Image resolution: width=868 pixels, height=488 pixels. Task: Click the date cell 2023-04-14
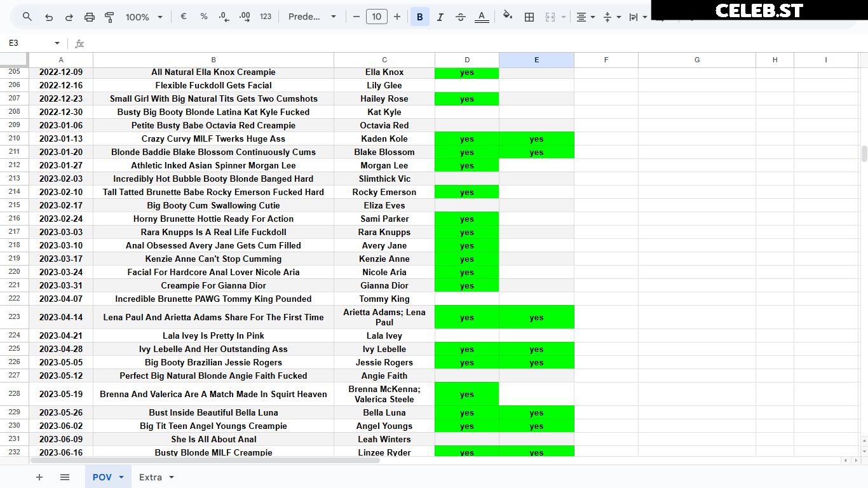pyautogui.click(x=61, y=317)
